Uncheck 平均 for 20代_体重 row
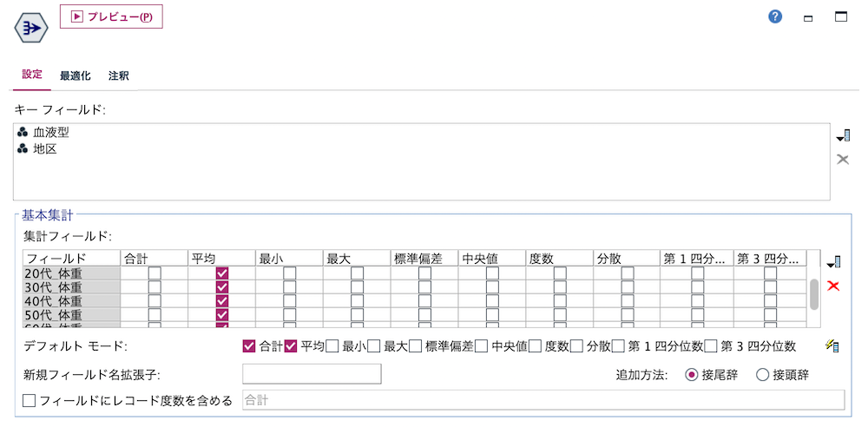 pos(222,273)
